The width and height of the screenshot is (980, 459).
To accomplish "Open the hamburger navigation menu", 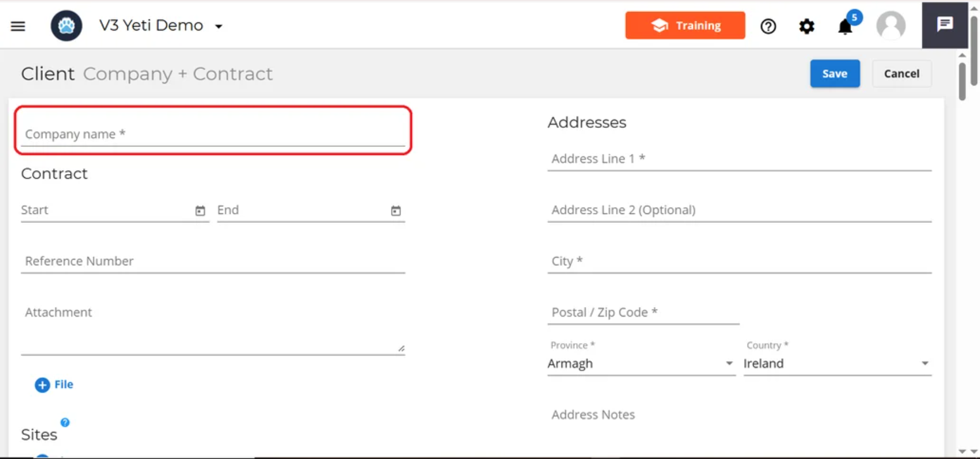I will 18,26.
